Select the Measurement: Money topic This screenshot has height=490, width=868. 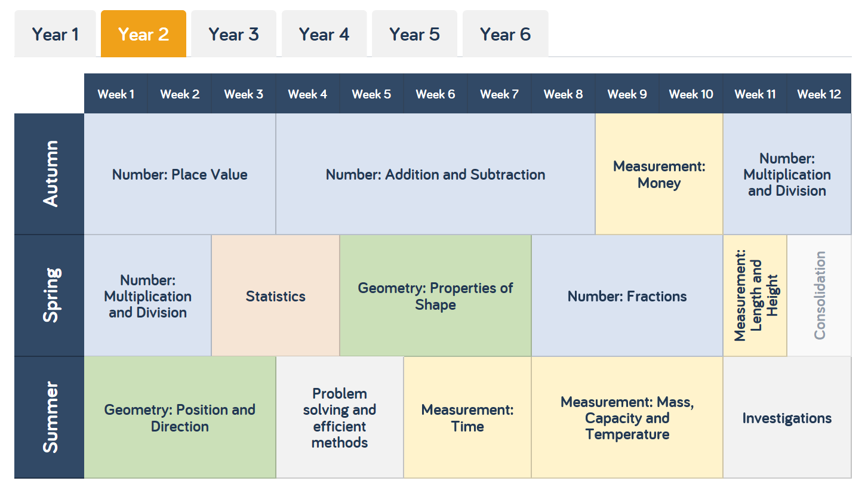tap(659, 174)
